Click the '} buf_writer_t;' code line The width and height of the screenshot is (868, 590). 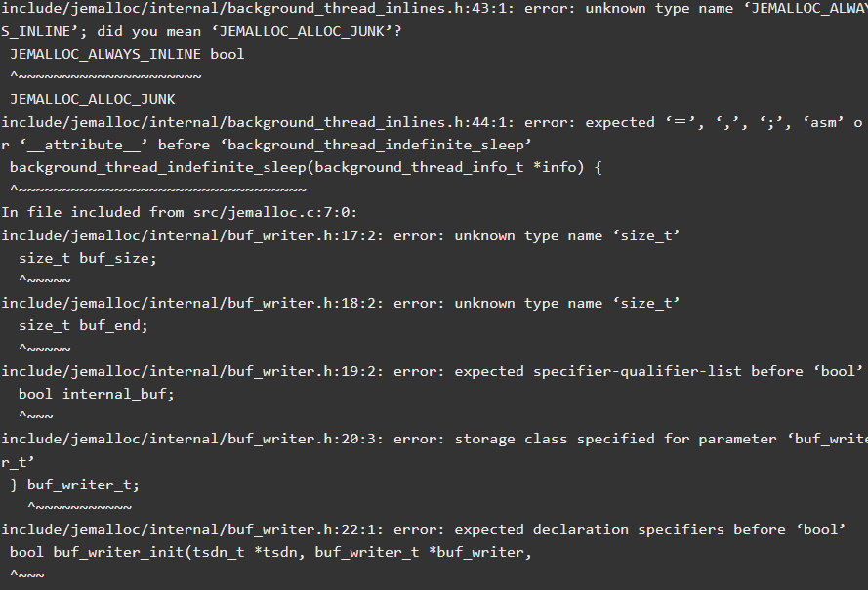[x=75, y=485]
